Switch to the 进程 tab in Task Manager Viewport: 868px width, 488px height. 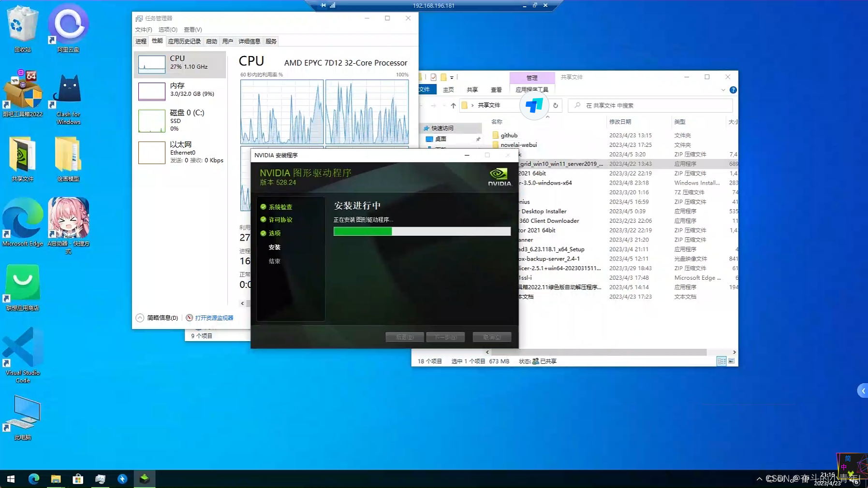[x=141, y=41]
